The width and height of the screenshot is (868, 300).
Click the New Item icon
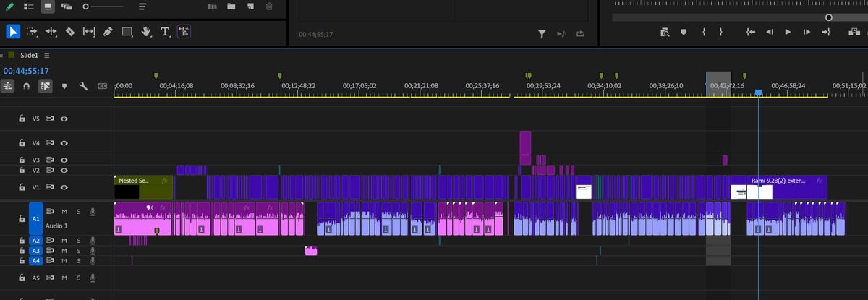click(250, 6)
